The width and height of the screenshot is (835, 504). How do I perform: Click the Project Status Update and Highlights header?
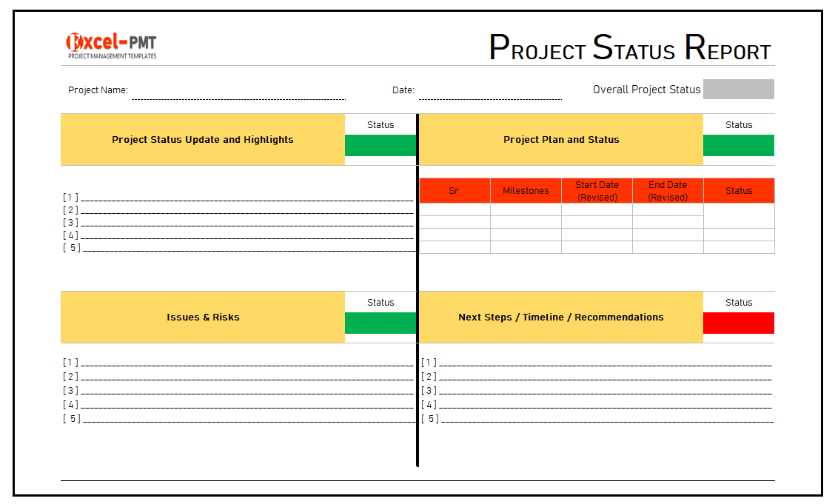(202, 140)
